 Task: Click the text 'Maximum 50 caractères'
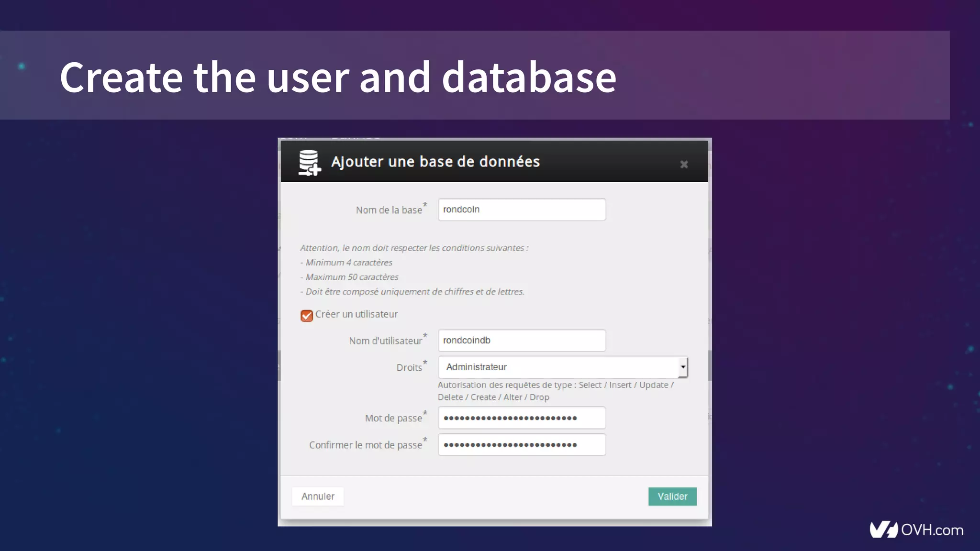point(352,277)
